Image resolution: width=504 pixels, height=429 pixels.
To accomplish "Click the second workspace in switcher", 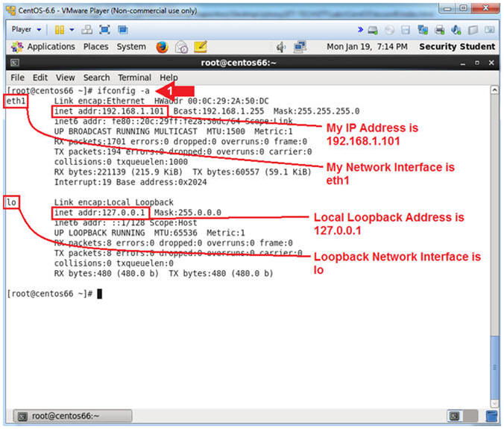I will click(x=470, y=416).
